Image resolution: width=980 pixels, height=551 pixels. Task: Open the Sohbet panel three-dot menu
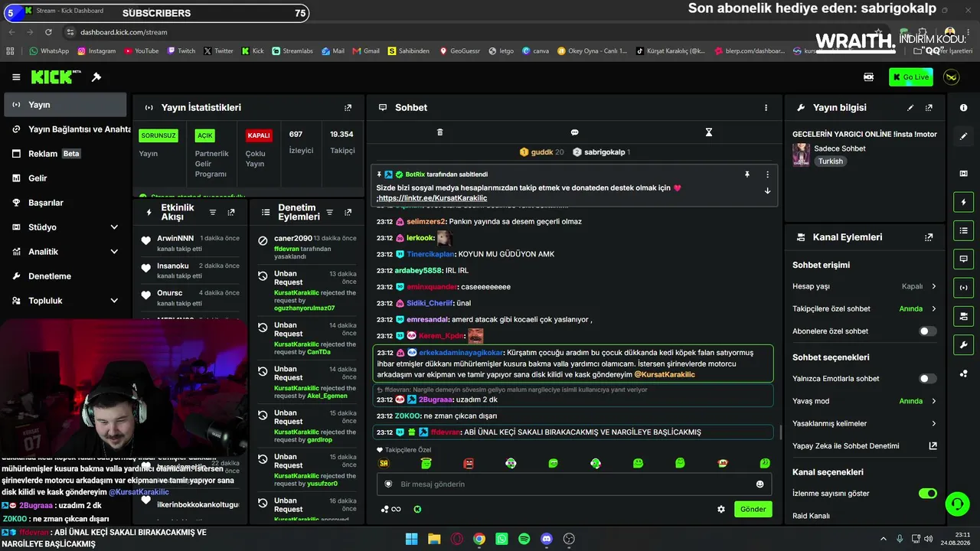[766, 108]
